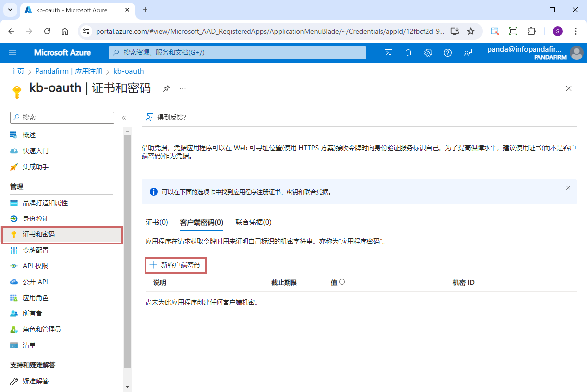587x392 pixels.
Task: Open API 权限 in sidebar
Action: pyautogui.click(x=36, y=266)
